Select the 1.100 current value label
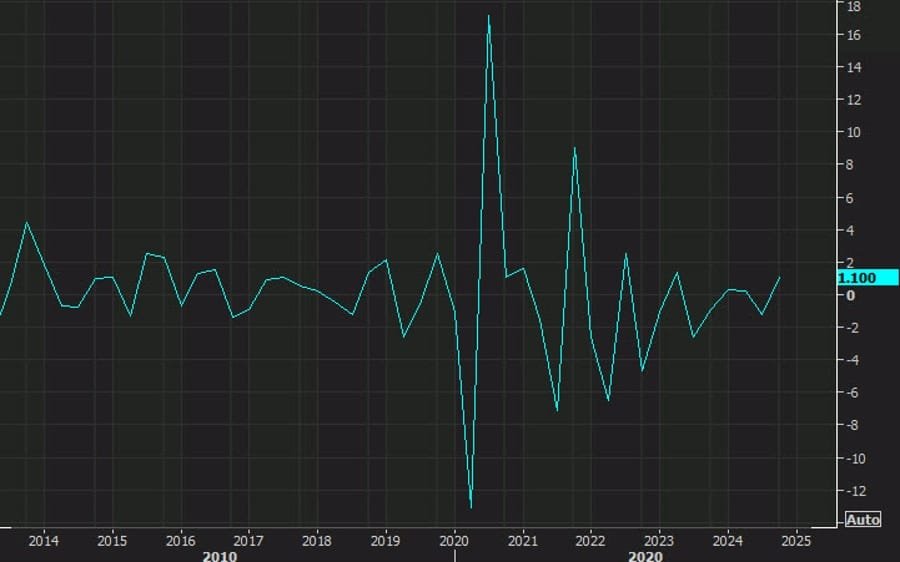Viewport: 900px width, 562px height. click(x=859, y=278)
